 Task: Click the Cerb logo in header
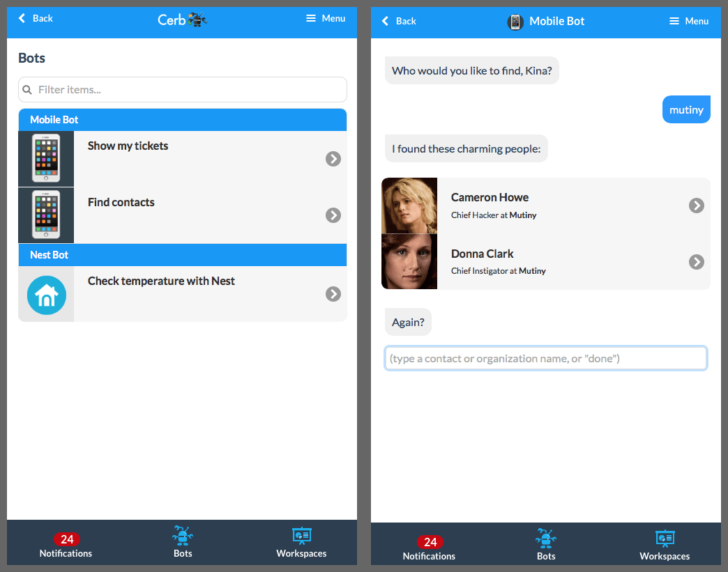click(183, 20)
